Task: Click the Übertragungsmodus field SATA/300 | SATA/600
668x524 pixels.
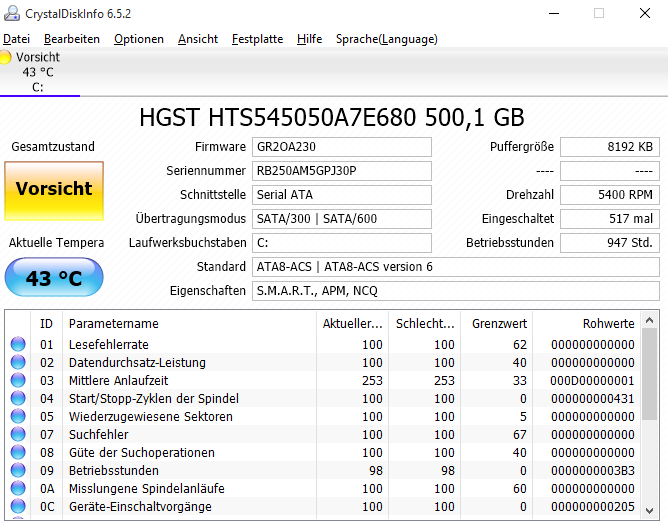Action: pos(342,219)
